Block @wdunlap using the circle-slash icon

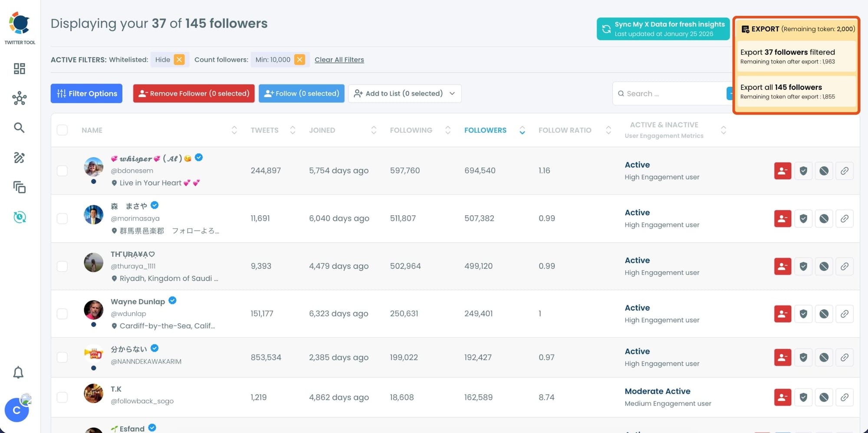click(824, 314)
